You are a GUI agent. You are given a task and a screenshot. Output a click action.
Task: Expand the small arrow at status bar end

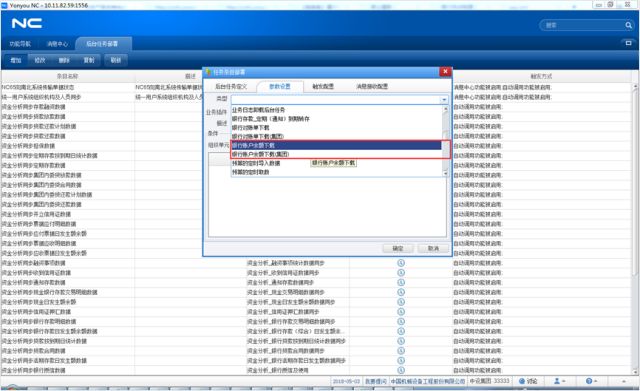(x=624, y=381)
